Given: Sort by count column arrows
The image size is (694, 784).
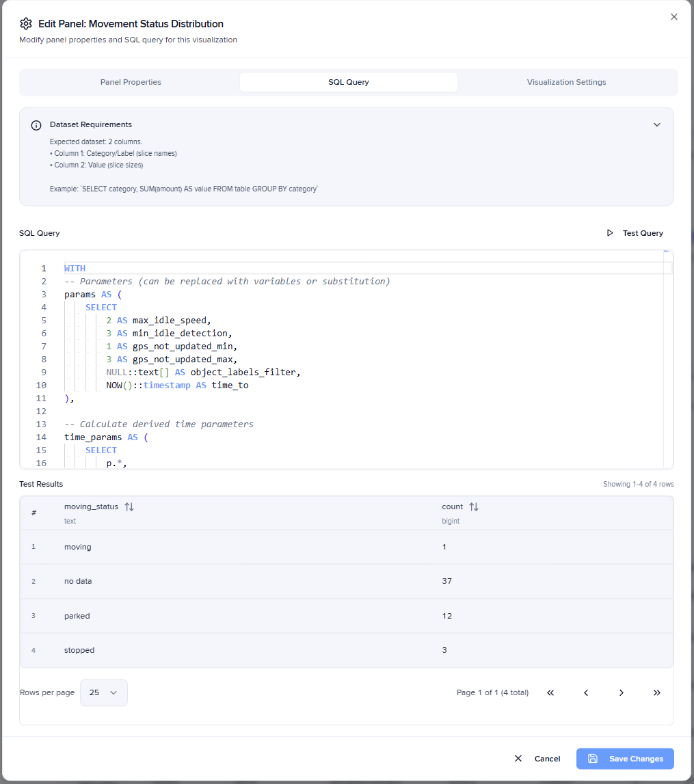Looking at the screenshot, I should pyautogui.click(x=474, y=506).
